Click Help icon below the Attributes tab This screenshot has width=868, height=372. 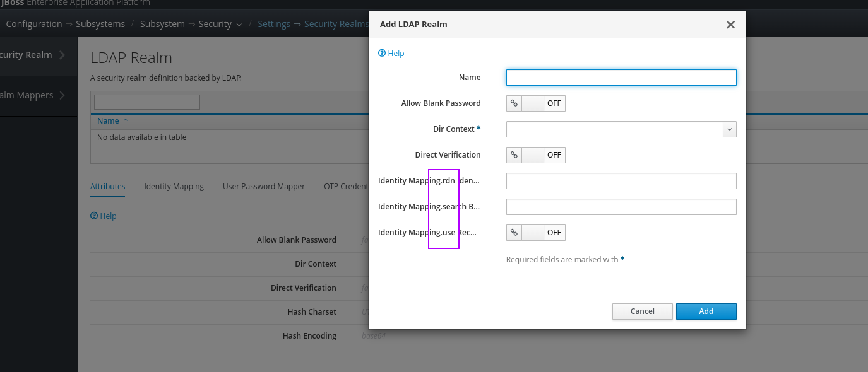[x=94, y=216]
